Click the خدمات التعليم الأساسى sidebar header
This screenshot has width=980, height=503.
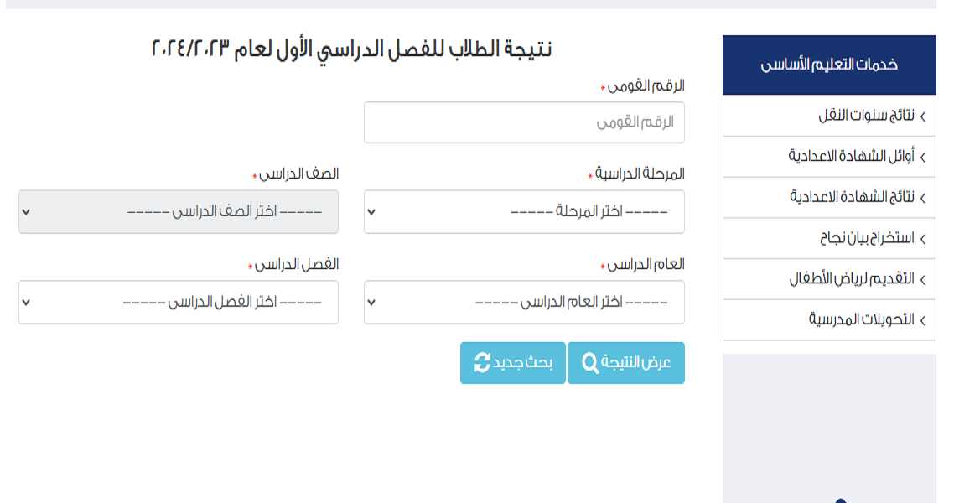click(x=829, y=65)
